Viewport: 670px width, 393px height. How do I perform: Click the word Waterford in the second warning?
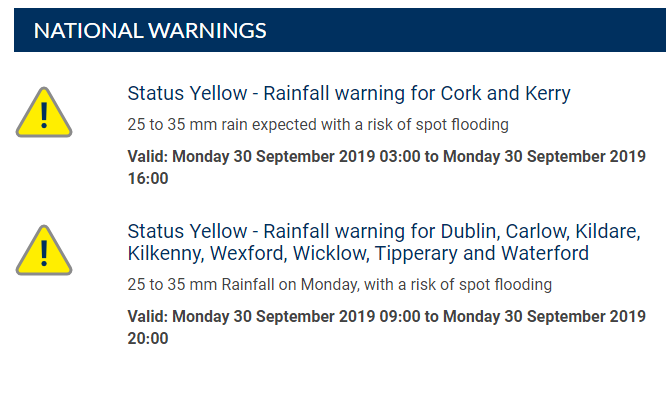545,253
